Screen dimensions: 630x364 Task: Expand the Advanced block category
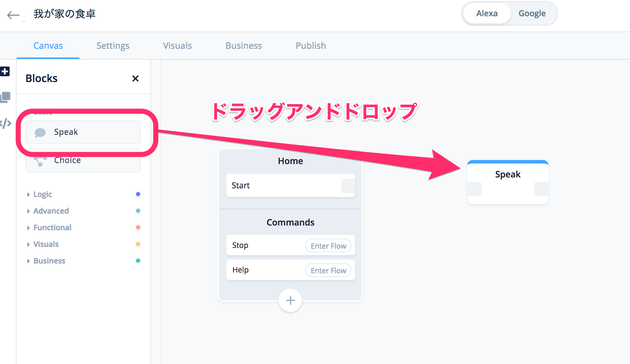point(51,211)
